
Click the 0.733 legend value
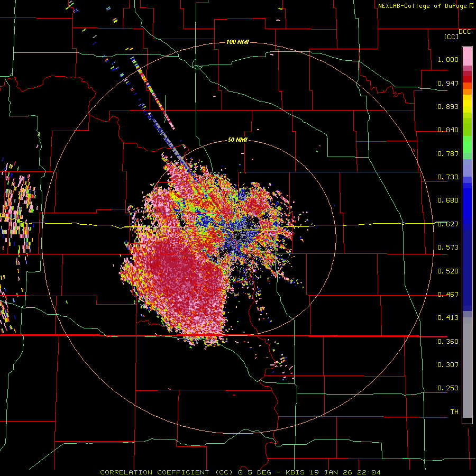[x=448, y=177]
